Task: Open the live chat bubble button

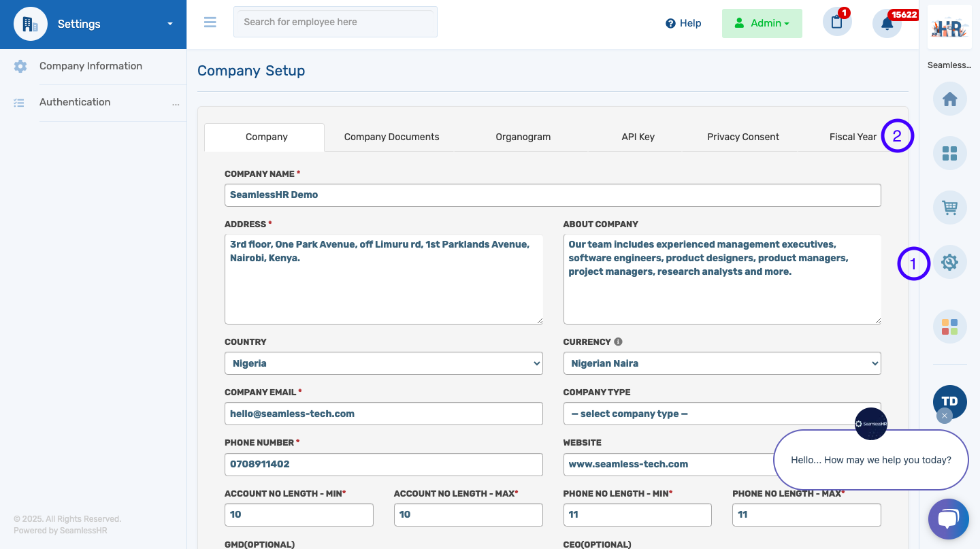Action: 948,519
